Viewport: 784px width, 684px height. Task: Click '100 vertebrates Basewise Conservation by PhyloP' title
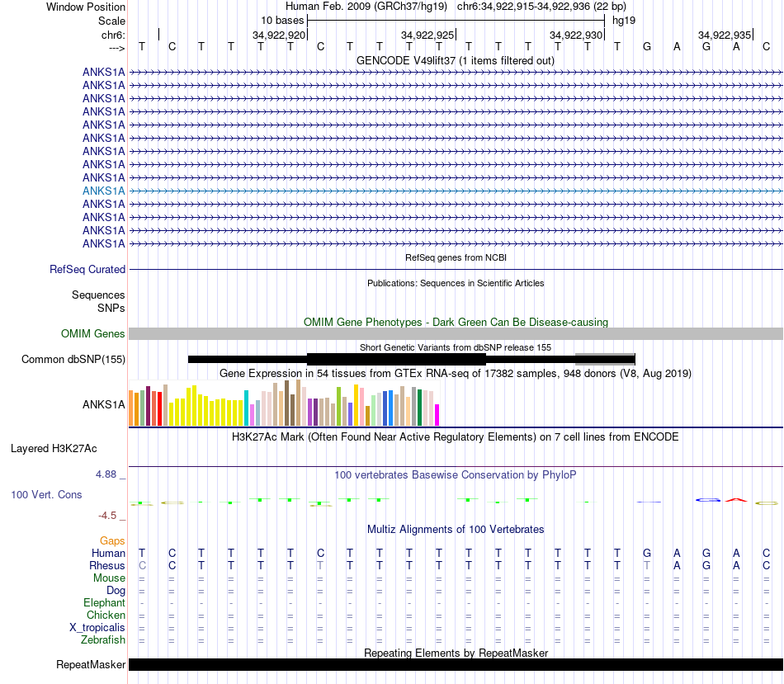tap(456, 475)
